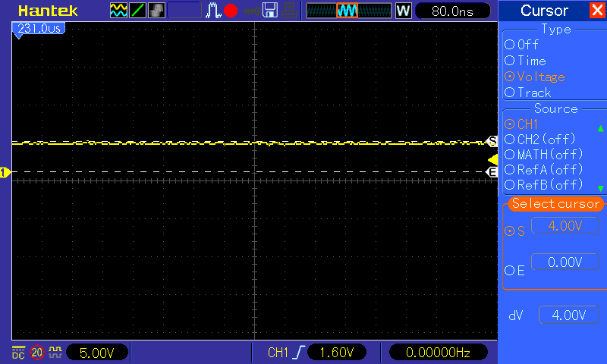
Task: Click the 1.60V trigger level readout
Action: click(337, 353)
